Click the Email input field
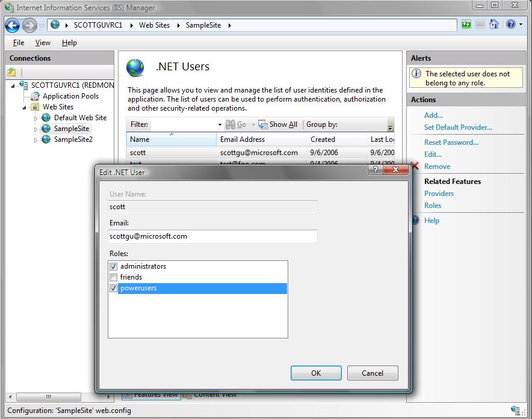 [212, 236]
